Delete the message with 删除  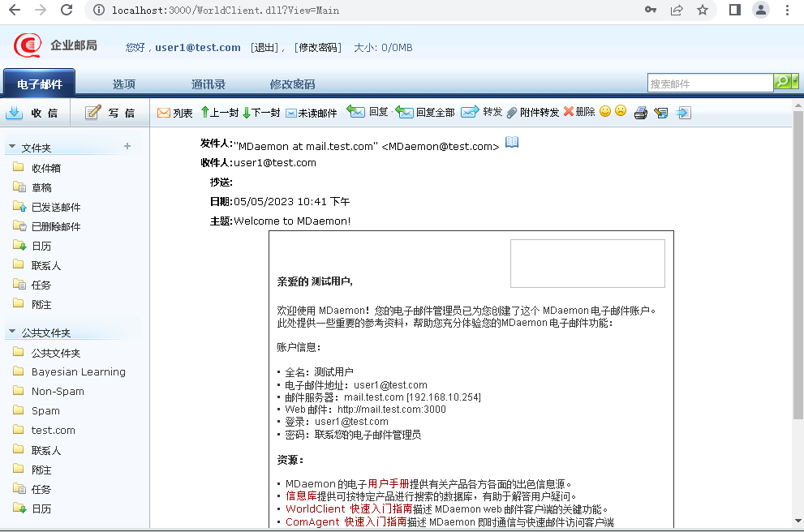click(x=579, y=112)
